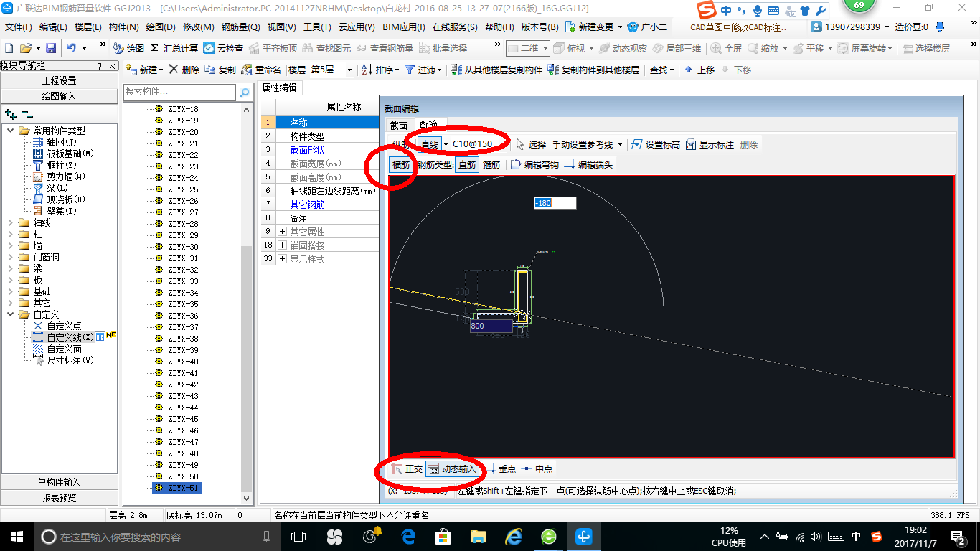
Task: Click 报表预览 button
Action: point(59,497)
